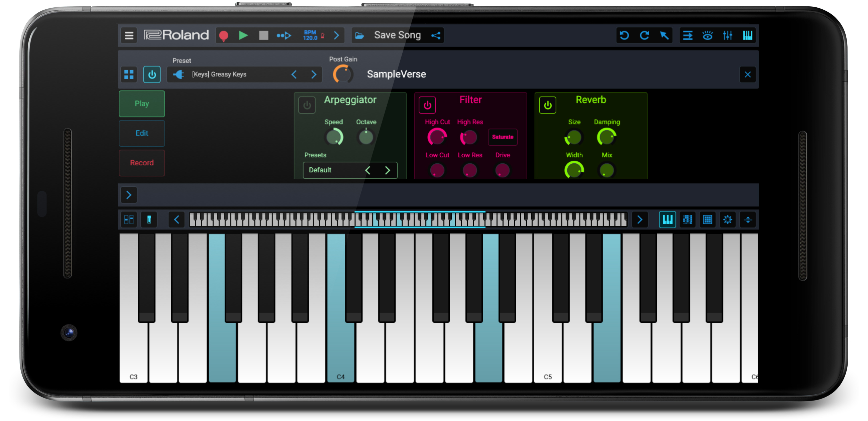
Task: Browse to next Arpeggiator Default preset
Action: (x=387, y=170)
